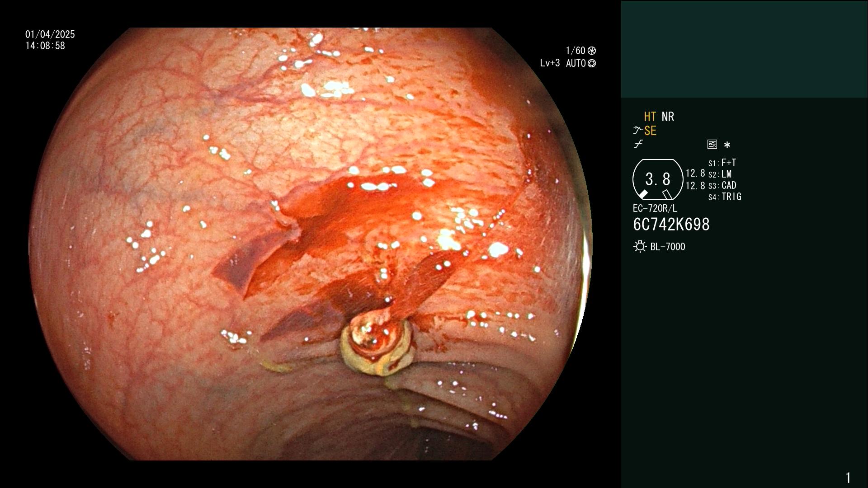The image size is (868, 488).
Task: Select the date 01/04/2025
Action: pyautogui.click(x=50, y=34)
